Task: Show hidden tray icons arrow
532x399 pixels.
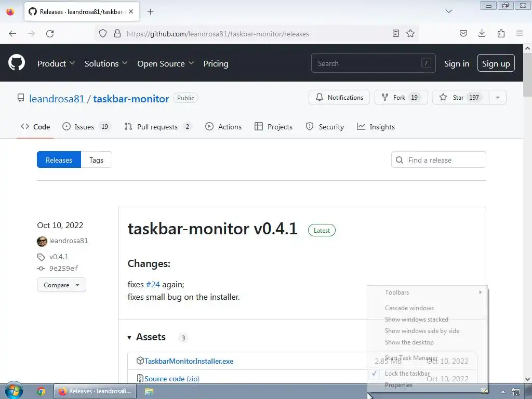Action: click(x=503, y=392)
